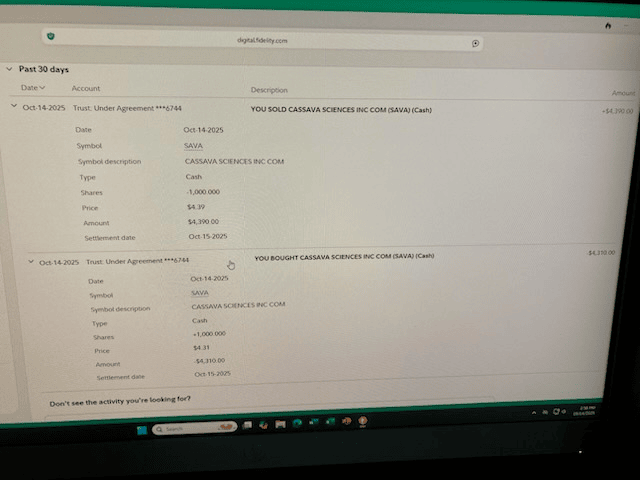Open Task View from the taskbar
Viewport: 640px width, 480px height.
pyautogui.click(x=247, y=425)
